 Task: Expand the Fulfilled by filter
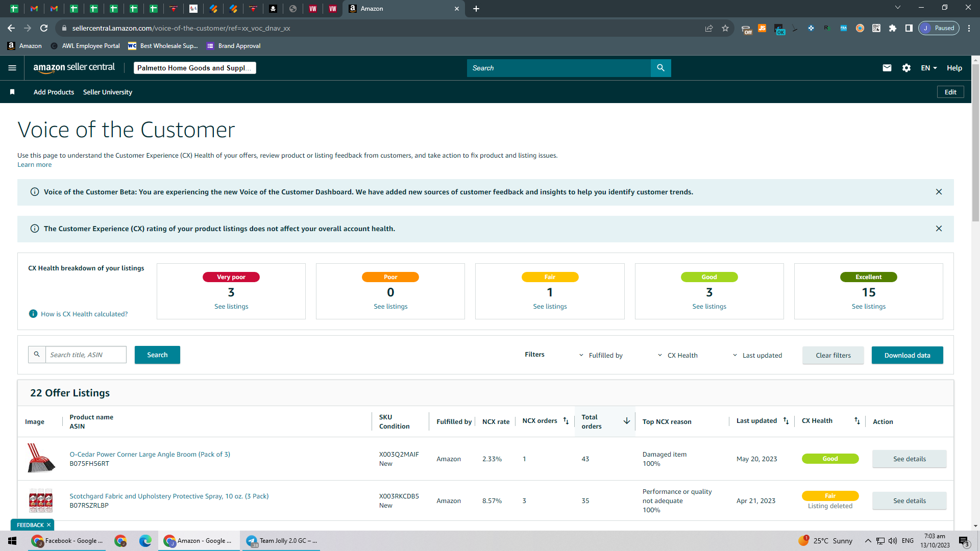601,355
